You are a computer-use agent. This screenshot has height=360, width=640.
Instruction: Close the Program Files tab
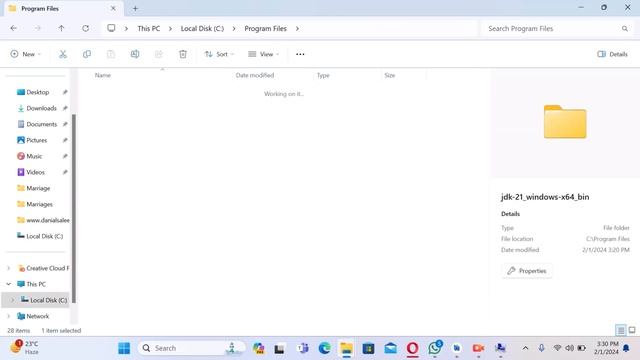click(x=113, y=8)
